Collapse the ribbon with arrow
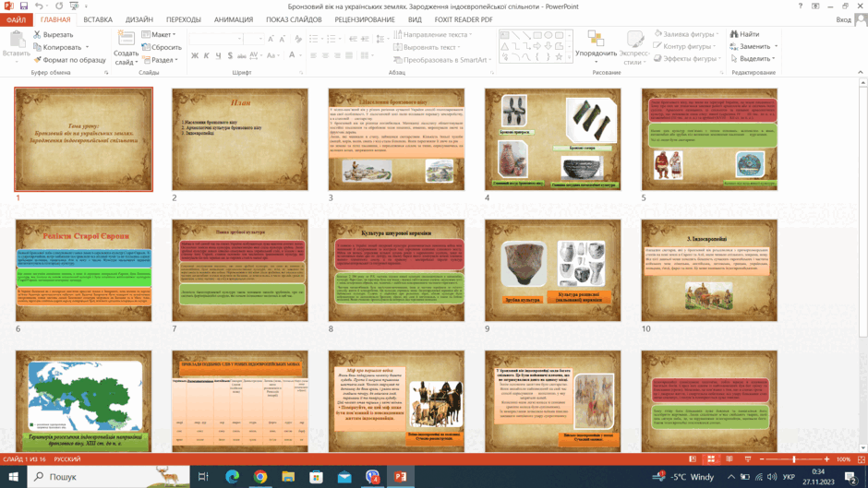Screen dimensions: 868x488 click(x=861, y=73)
